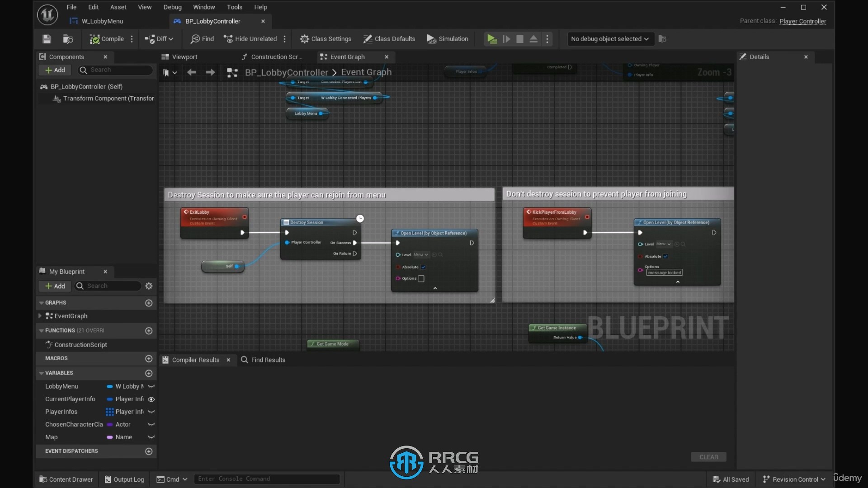Select the Event Graph tab
The width and height of the screenshot is (868, 488).
tap(348, 56)
